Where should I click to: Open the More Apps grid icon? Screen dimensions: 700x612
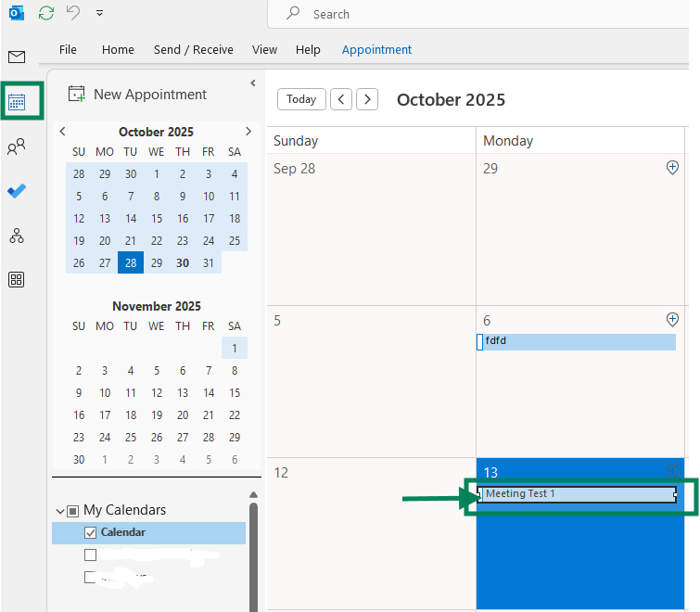[x=17, y=280]
